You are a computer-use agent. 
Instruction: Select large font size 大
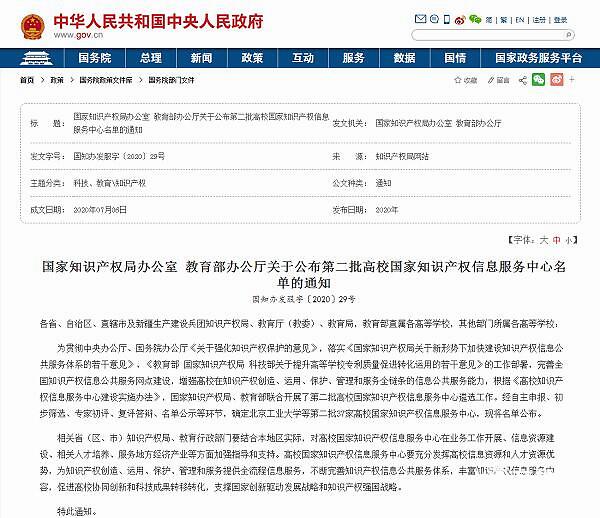click(544, 240)
